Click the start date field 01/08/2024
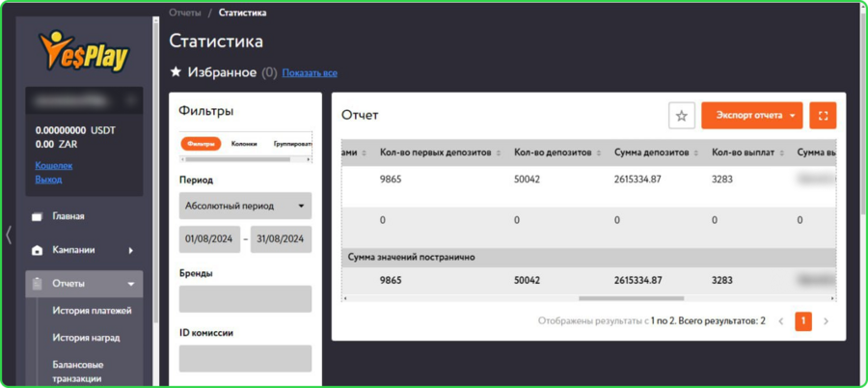Viewport: 868px width, 388px height. 210,239
